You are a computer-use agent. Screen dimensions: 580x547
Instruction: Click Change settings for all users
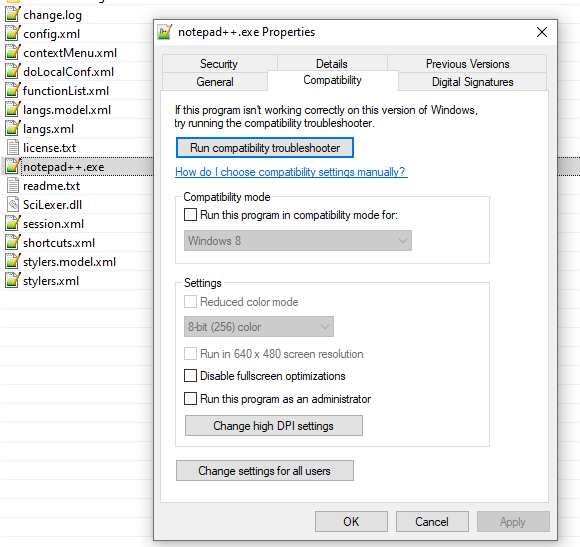tap(265, 471)
